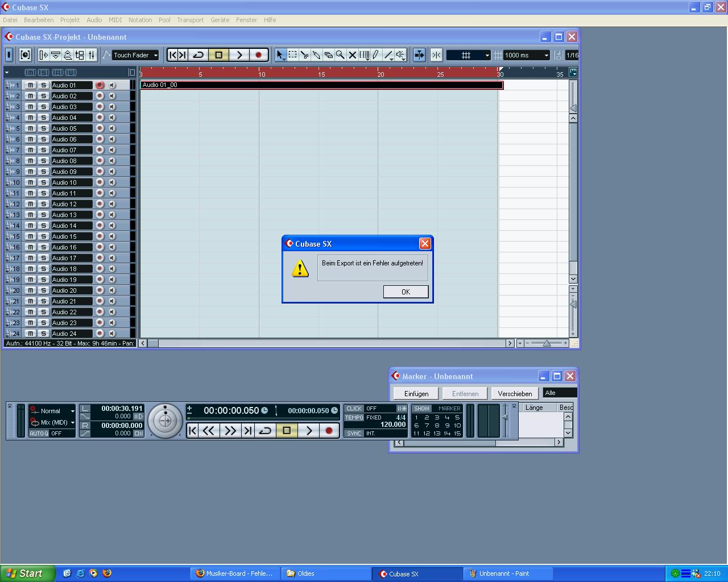Screen dimensions: 728x582
Task: Click the transport output level slider
Action: [x=505, y=418]
